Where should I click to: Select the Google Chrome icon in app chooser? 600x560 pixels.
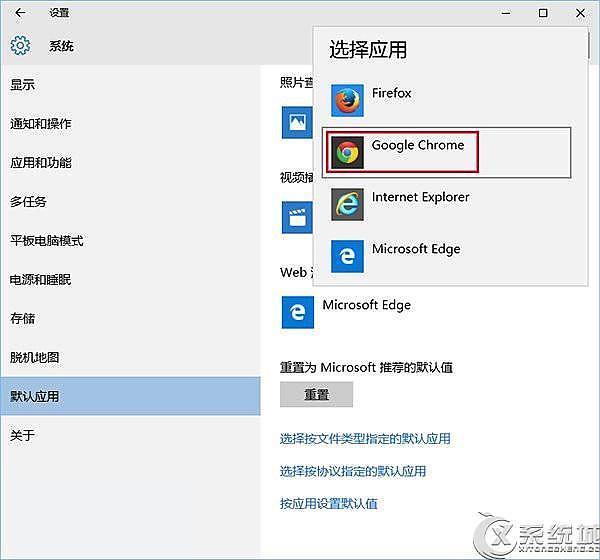pos(347,152)
